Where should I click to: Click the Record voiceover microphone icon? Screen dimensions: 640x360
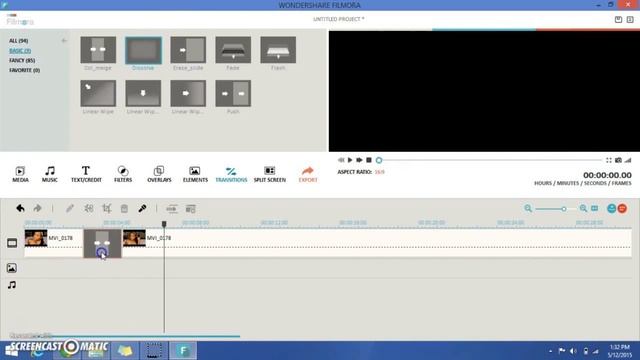(142, 209)
